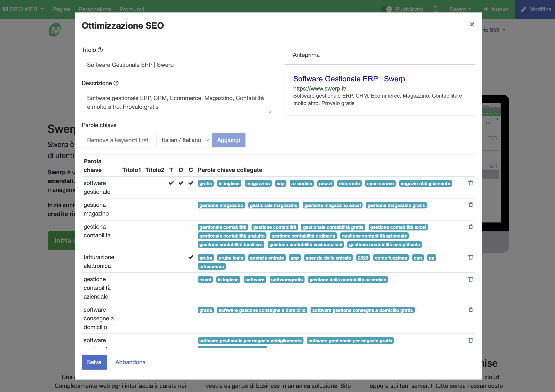Click the 'fatturazione elettronica' keyword text
Image resolution: width=555 pixels, height=392 pixels.
[x=99, y=261]
